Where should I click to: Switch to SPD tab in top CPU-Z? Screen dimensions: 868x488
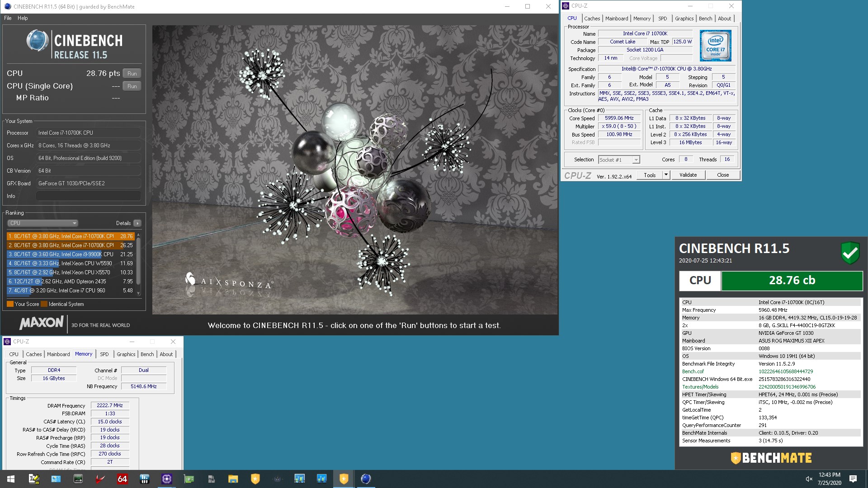662,19
